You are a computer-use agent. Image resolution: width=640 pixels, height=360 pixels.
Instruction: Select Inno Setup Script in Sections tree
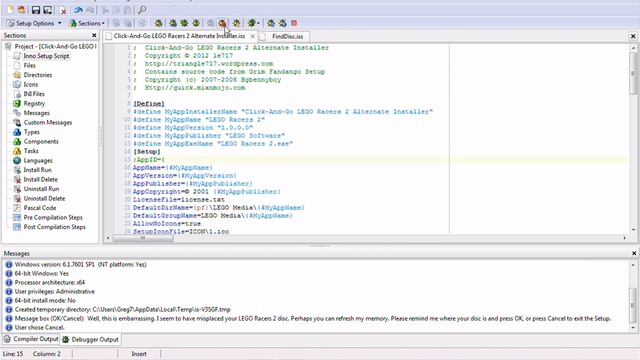[46, 56]
